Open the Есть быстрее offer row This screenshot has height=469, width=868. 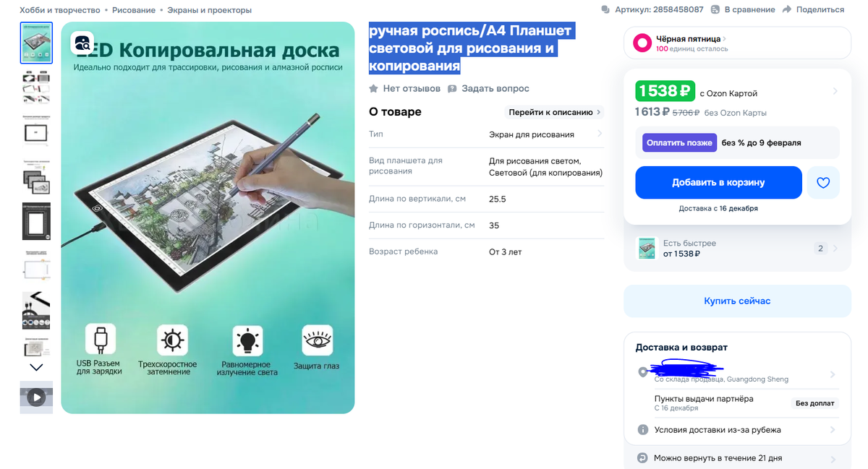pyautogui.click(x=737, y=249)
